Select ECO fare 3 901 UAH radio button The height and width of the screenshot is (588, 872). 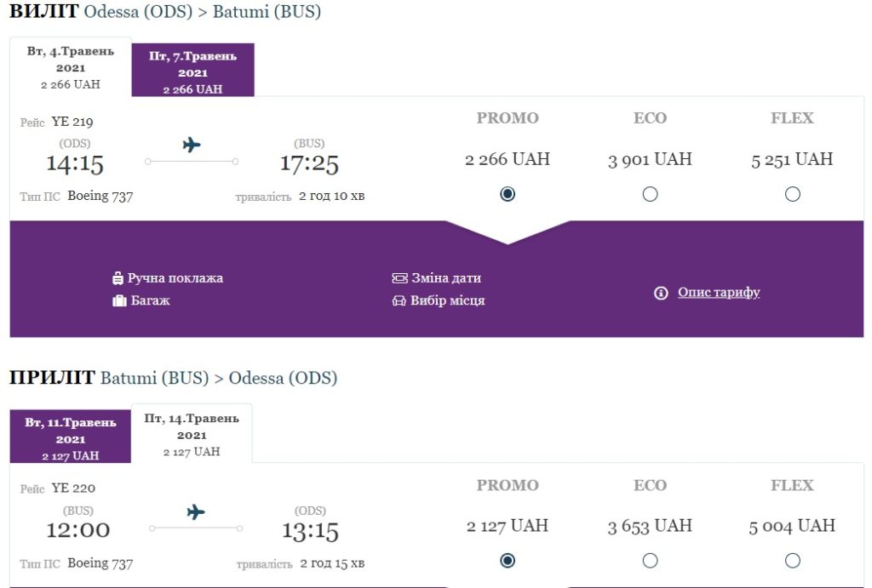click(x=650, y=194)
